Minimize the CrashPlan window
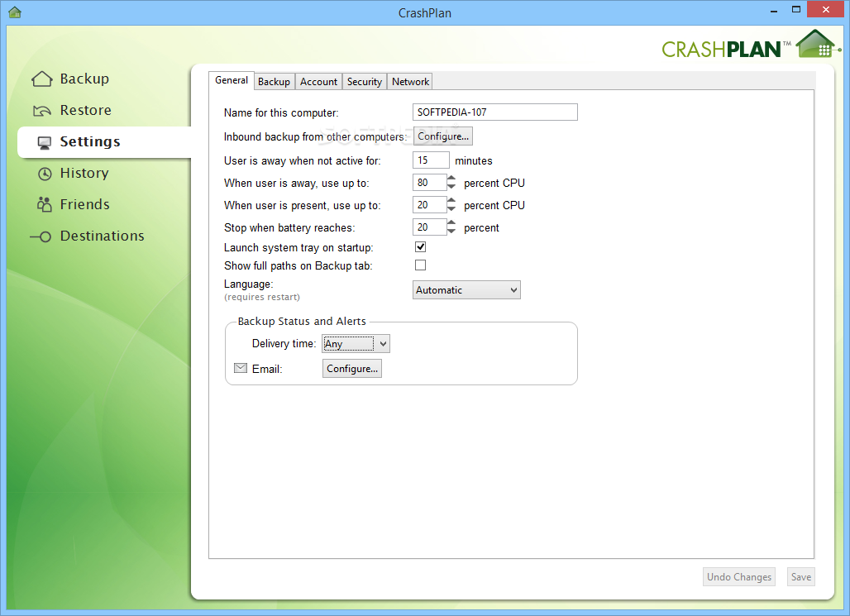 (x=774, y=10)
